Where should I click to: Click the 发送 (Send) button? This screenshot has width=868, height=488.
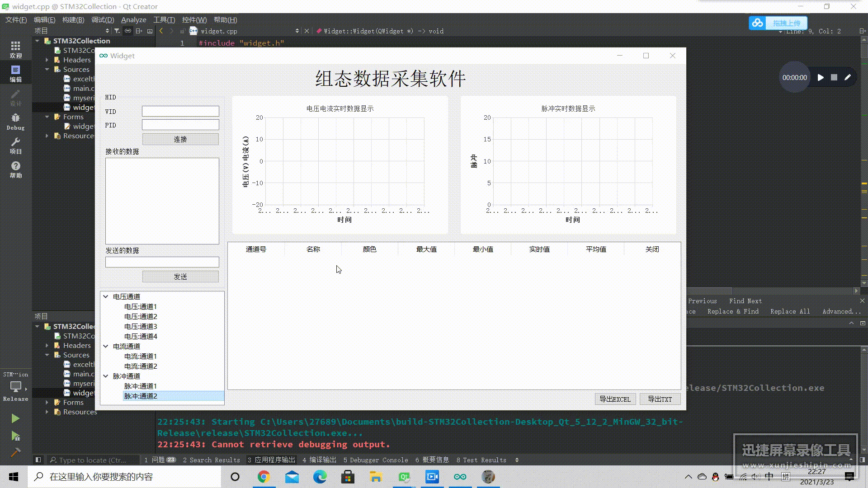tap(180, 276)
